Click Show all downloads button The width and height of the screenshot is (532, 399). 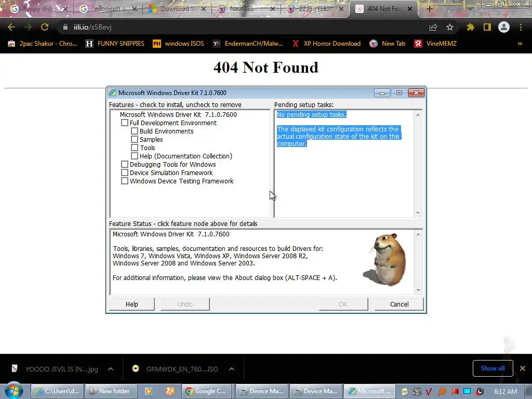(493, 368)
